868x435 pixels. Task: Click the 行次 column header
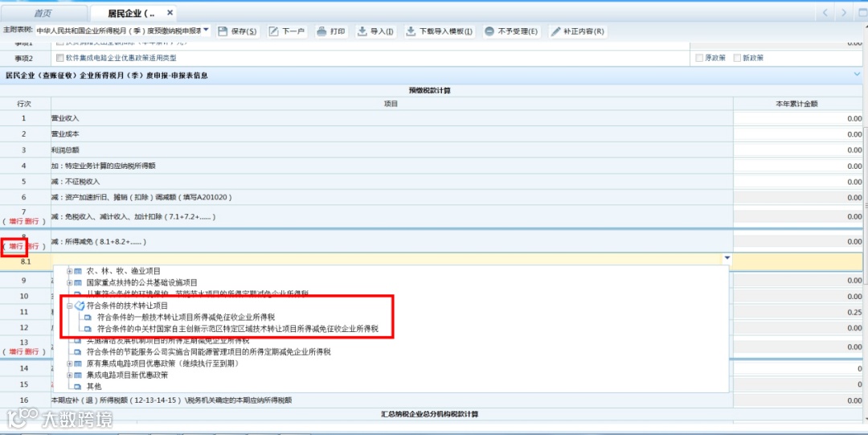tap(24, 103)
